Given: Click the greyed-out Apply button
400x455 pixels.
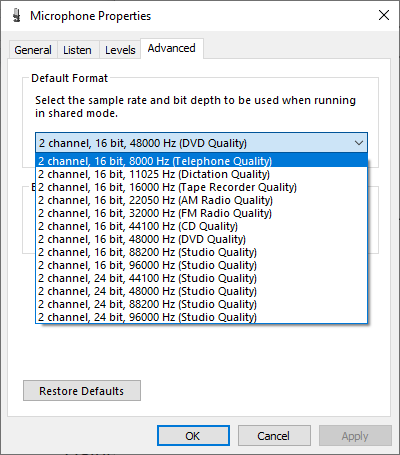Looking at the screenshot, I should pyautogui.click(x=355, y=436).
